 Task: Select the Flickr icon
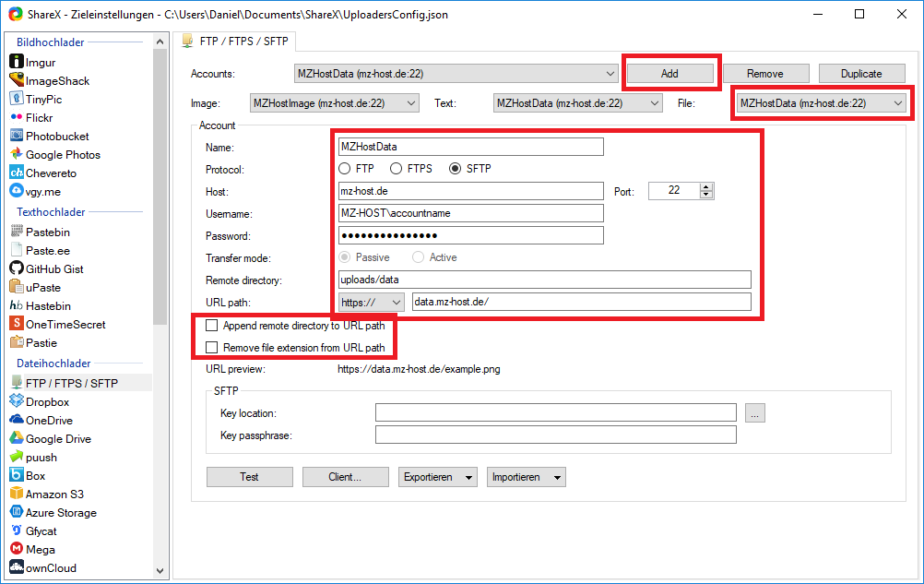tap(17, 117)
